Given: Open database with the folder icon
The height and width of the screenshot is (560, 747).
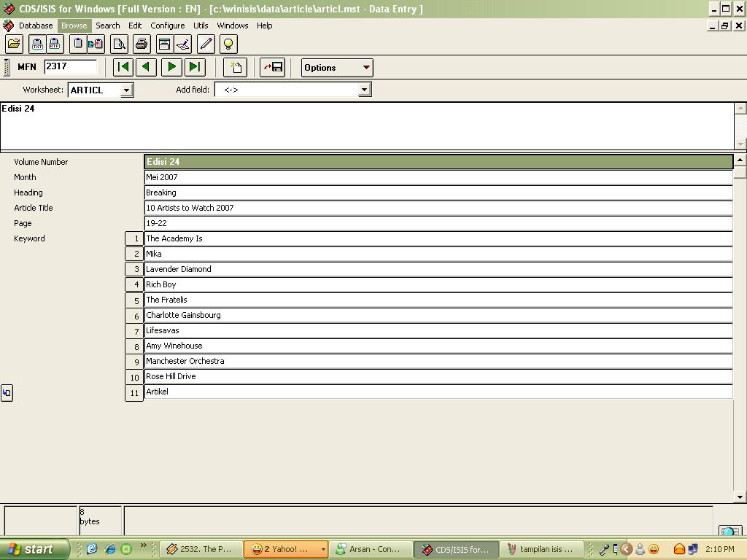Looking at the screenshot, I should coord(15,44).
